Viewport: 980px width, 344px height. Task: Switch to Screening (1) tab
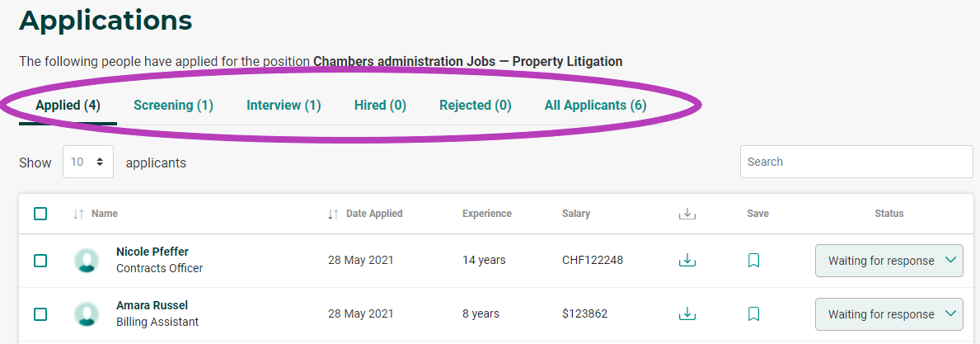click(173, 105)
